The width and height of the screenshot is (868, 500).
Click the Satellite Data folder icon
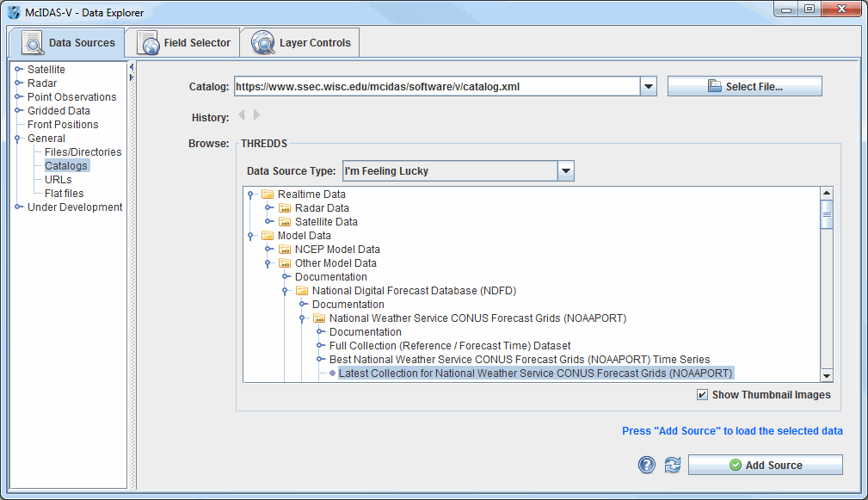[285, 222]
